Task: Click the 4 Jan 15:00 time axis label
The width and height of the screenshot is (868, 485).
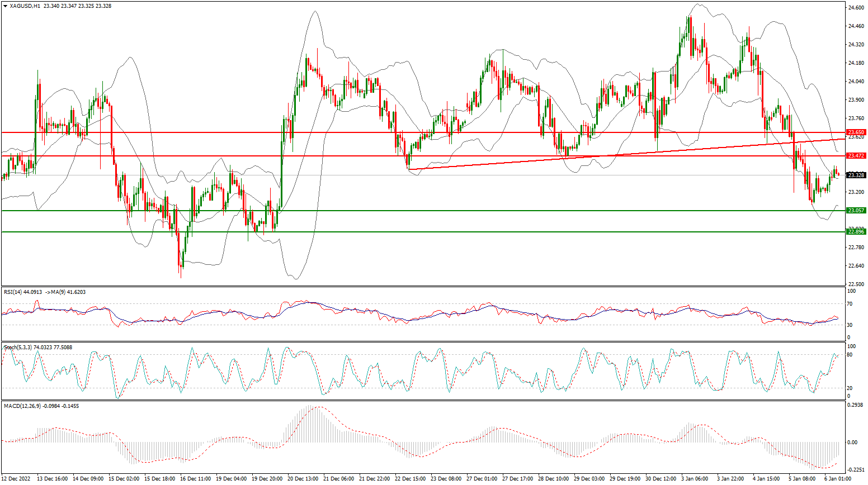Action: (x=767, y=479)
